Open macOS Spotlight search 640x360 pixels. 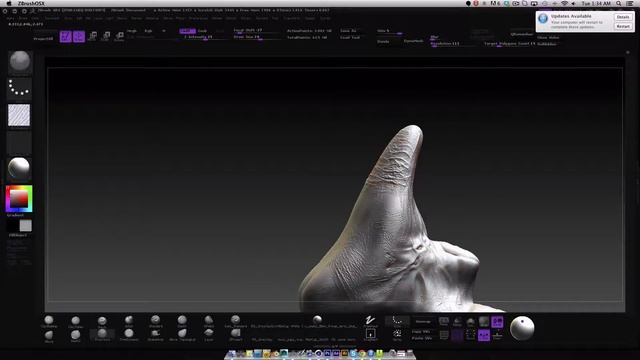coord(619,3)
